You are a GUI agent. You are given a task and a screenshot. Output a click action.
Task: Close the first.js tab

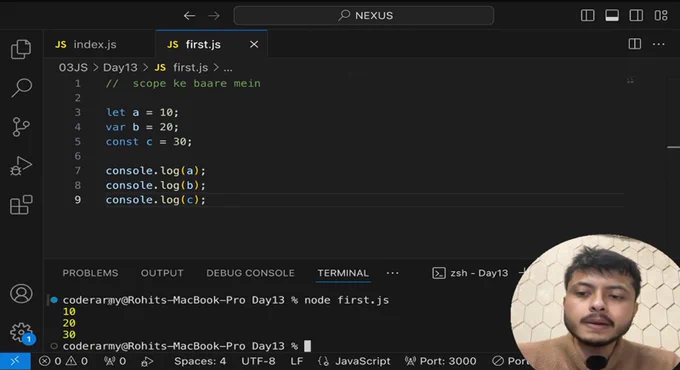(254, 44)
